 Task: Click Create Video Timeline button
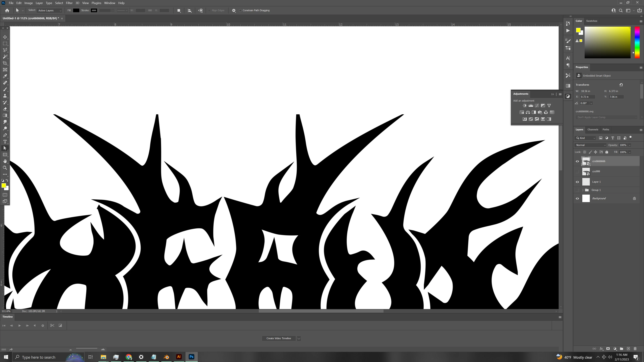tap(279, 338)
